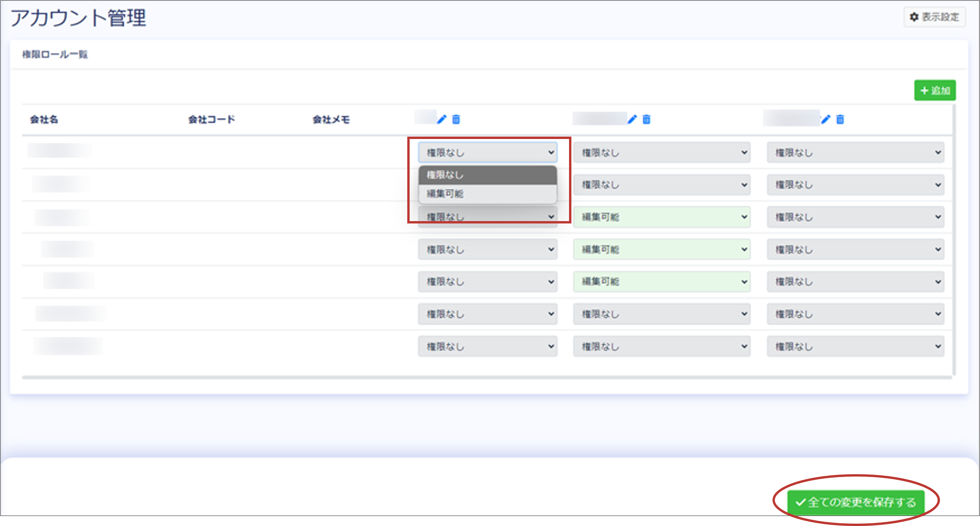
Task: Open the 表示設定 display settings
Action: [x=934, y=17]
